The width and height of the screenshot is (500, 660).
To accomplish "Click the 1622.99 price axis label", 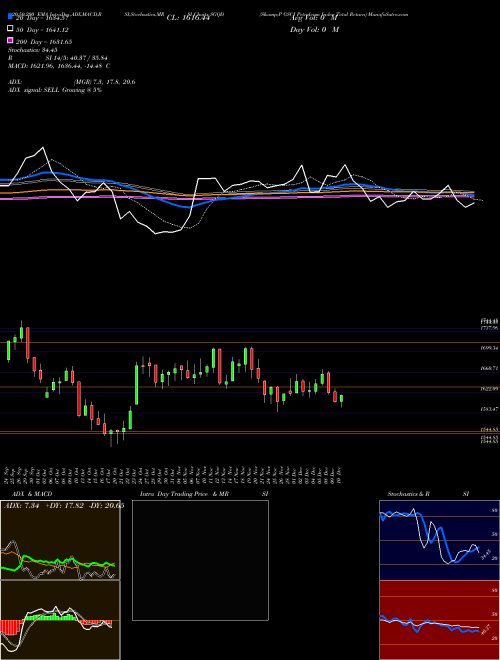I will (x=489, y=389).
